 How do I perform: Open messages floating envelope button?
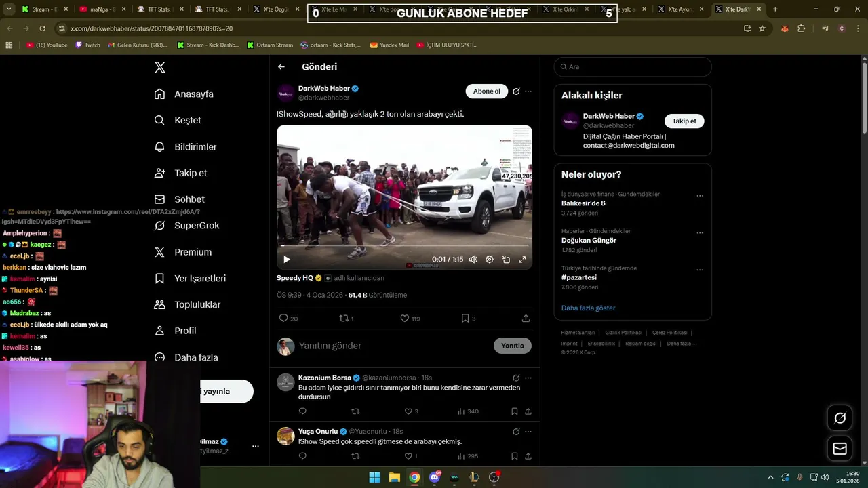(840, 449)
